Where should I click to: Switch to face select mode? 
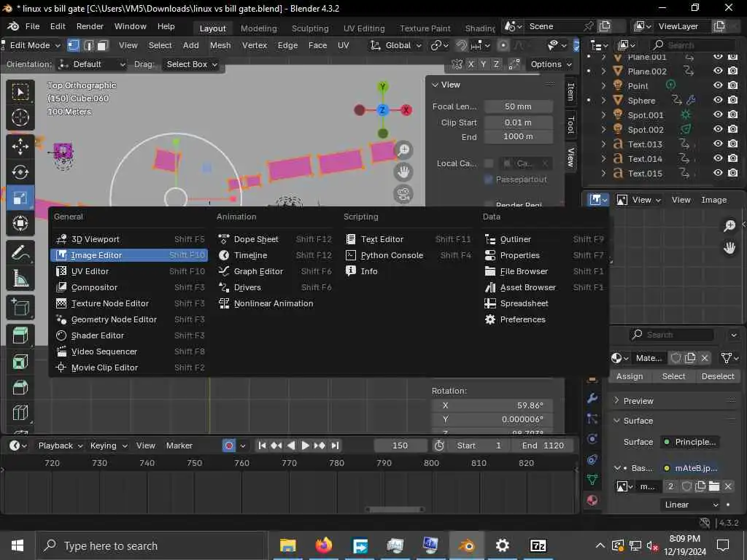pyautogui.click(x=102, y=45)
